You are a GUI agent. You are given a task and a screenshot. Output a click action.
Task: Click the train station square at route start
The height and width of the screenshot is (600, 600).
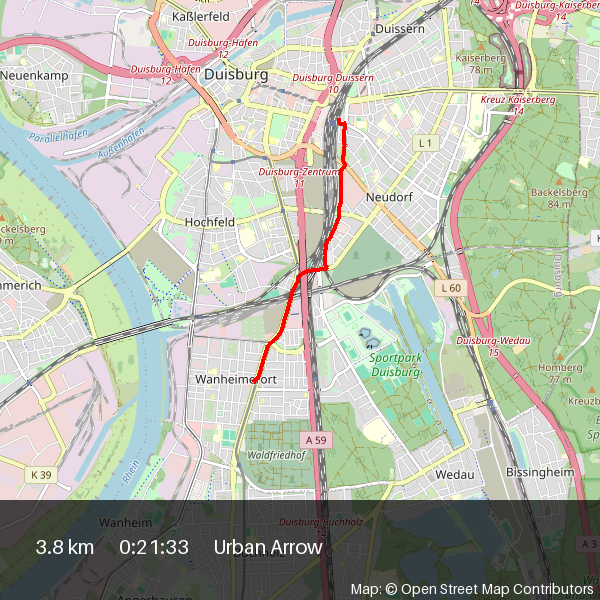click(333, 122)
